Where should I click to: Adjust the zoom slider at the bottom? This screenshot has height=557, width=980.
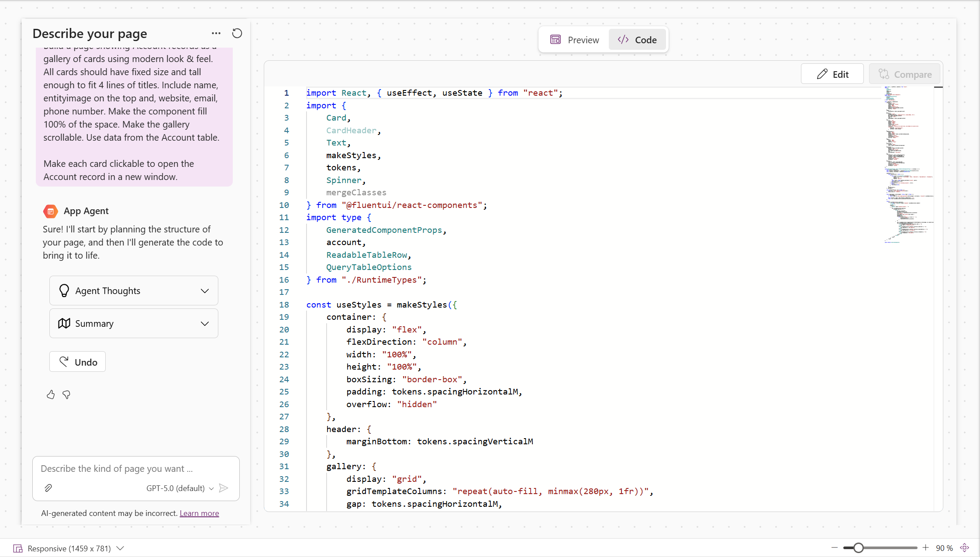click(x=859, y=547)
